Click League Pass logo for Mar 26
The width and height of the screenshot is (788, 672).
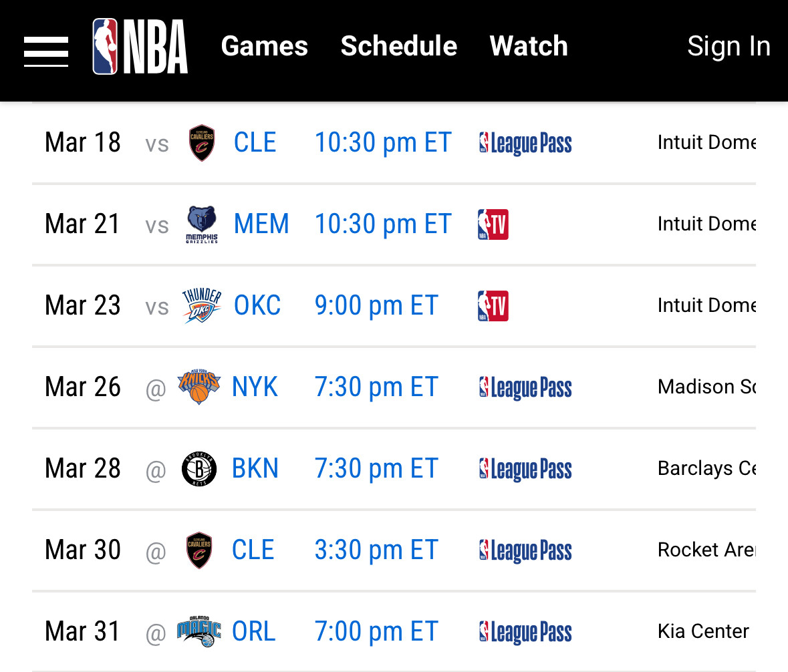525,387
